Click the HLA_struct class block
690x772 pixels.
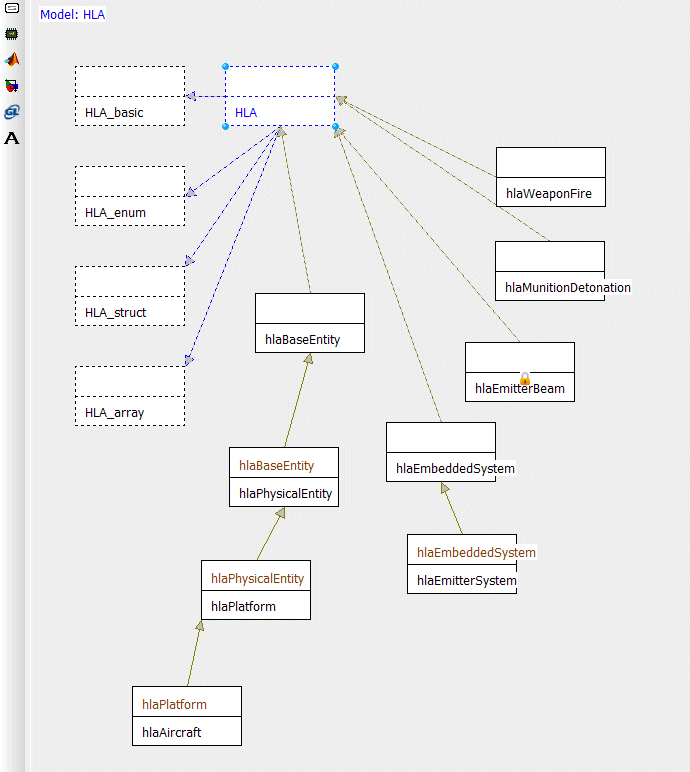[129, 296]
